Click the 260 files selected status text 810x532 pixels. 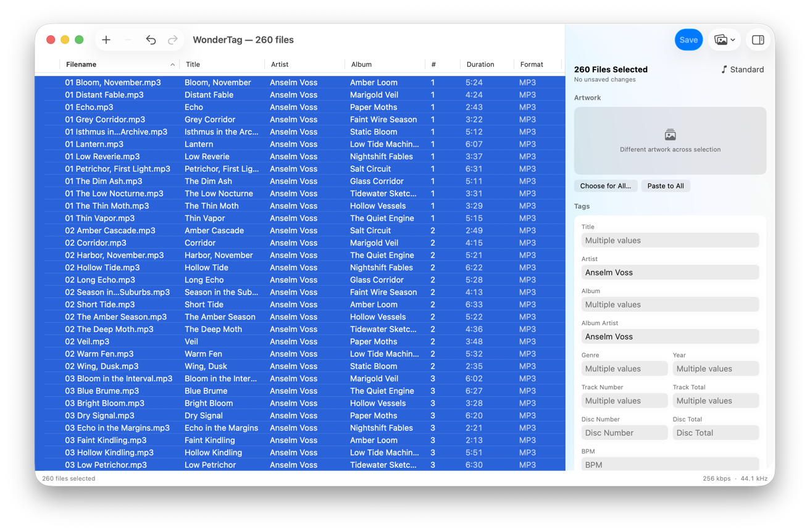[69, 478]
